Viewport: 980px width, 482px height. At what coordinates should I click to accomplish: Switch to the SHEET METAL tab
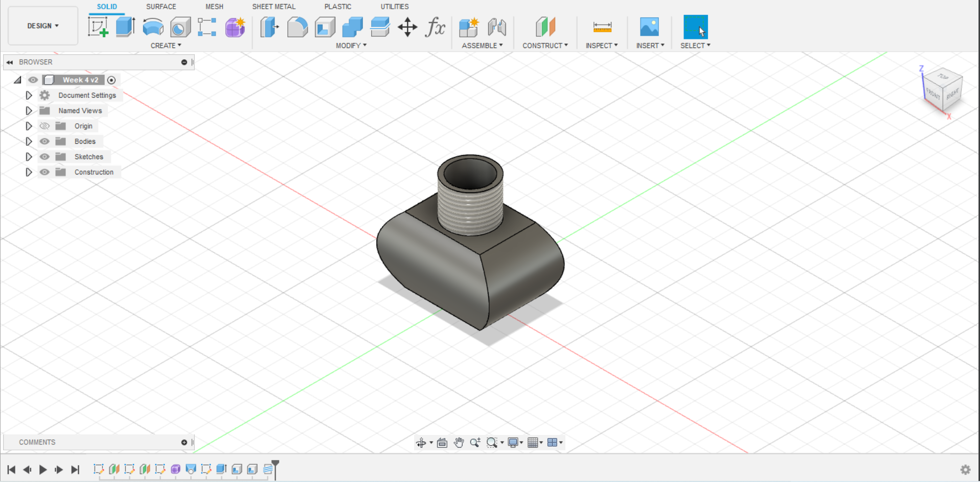(274, 7)
